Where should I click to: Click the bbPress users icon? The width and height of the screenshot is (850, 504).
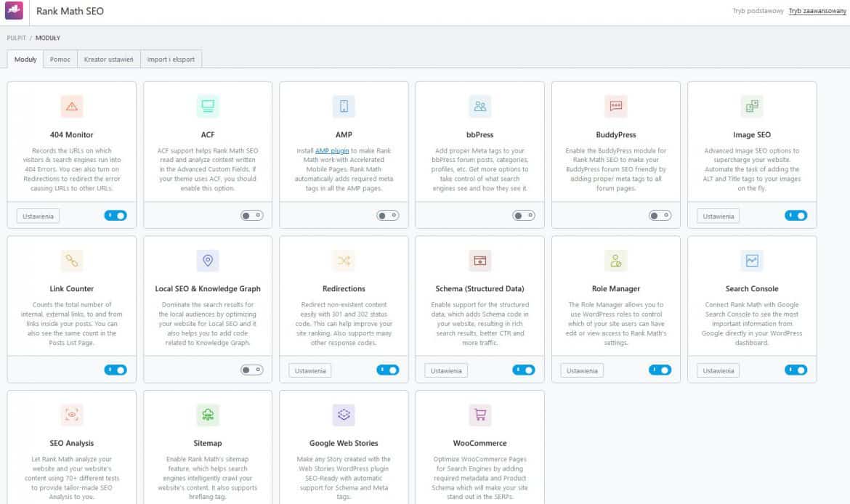click(x=479, y=106)
